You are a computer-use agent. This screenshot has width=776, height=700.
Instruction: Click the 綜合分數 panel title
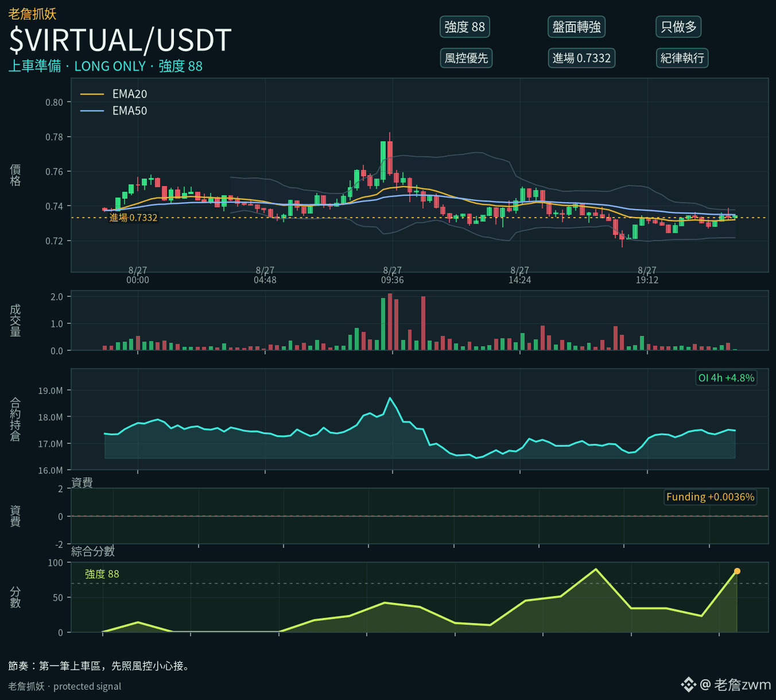point(93,551)
